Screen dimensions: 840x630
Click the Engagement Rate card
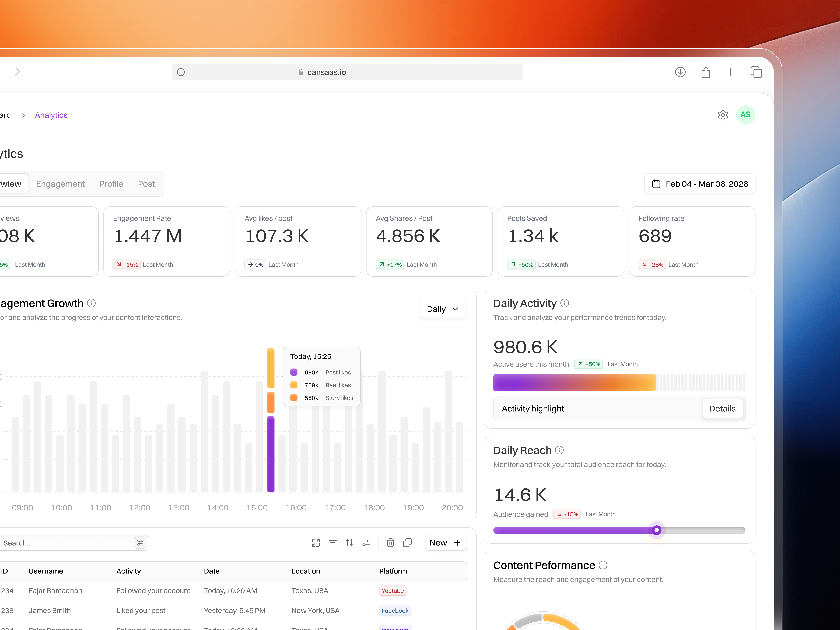pos(167,241)
